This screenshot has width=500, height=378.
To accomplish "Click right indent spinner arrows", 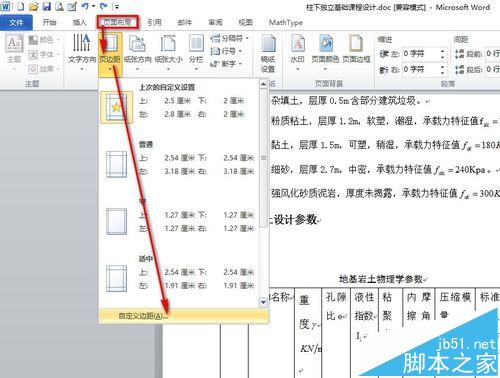I will click(x=443, y=69).
